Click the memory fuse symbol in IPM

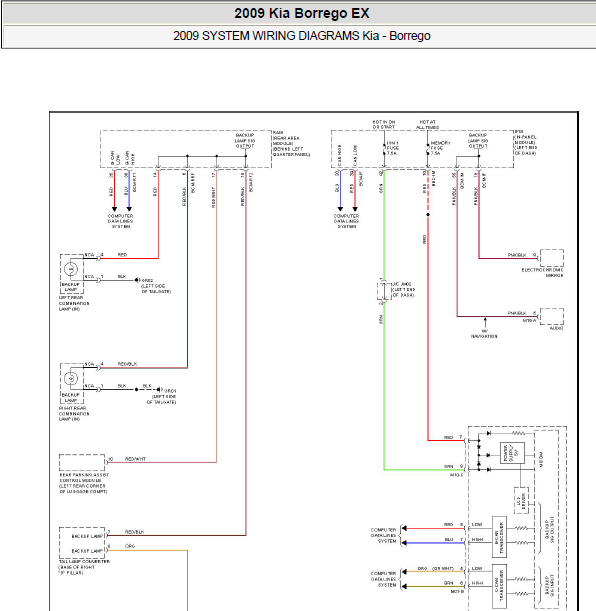pyautogui.click(x=428, y=149)
